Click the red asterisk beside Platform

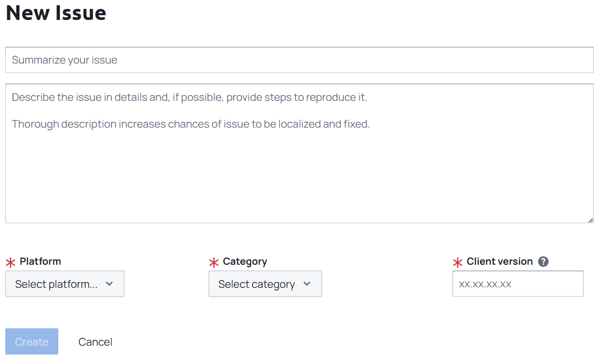[11, 262]
